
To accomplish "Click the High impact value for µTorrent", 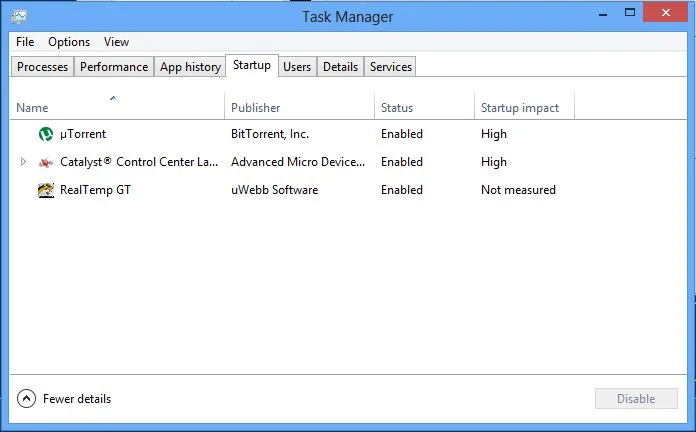I will 494,134.
